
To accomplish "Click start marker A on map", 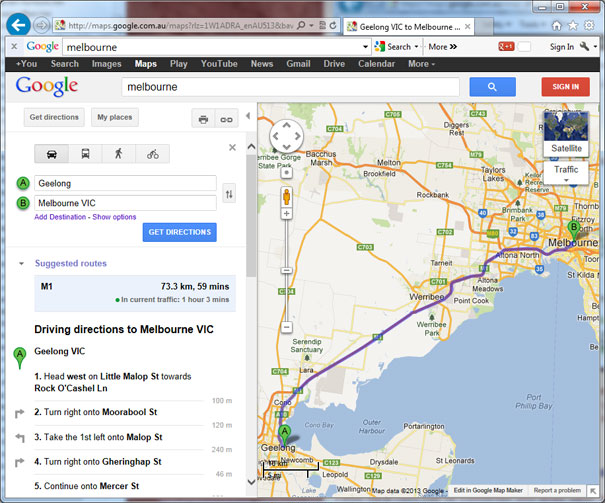I will point(284,435).
